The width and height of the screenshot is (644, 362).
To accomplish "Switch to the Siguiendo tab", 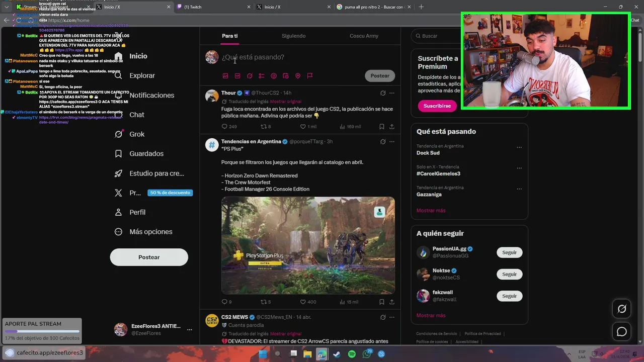I will tap(294, 36).
